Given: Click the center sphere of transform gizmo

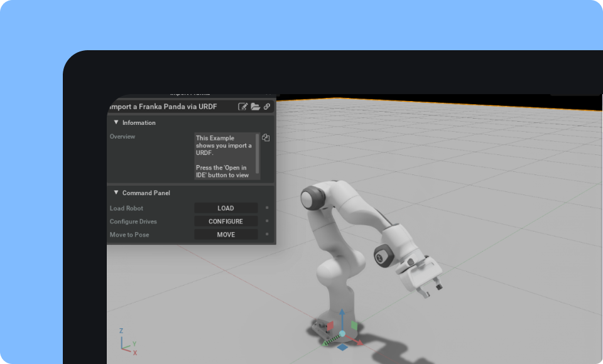Looking at the screenshot, I should [342, 335].
